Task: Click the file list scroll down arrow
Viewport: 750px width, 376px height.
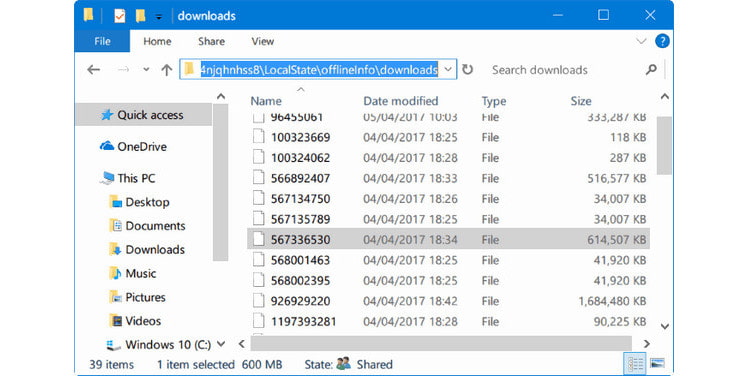Action: click(664, 327)
